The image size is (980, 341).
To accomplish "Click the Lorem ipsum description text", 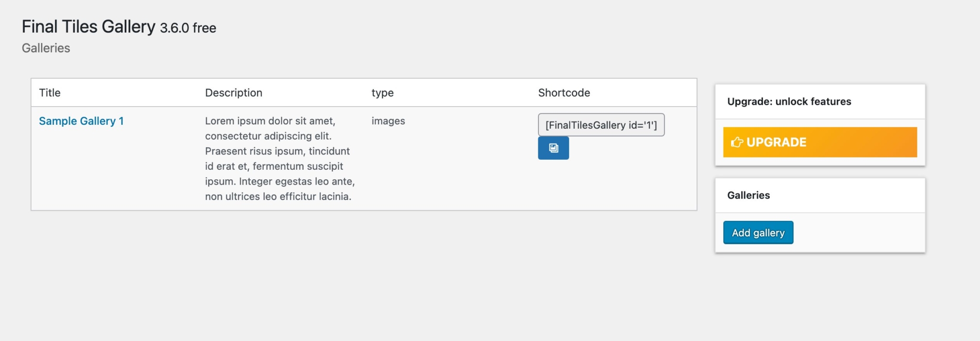I will point(280,159).
